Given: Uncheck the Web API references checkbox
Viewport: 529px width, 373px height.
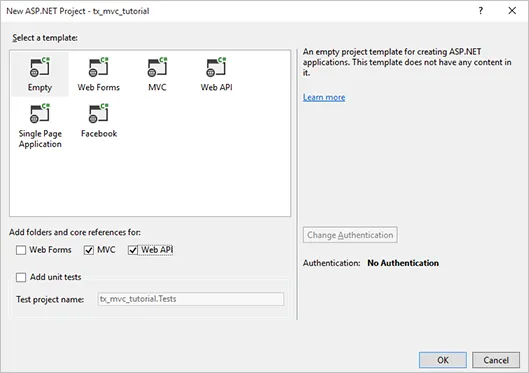Looking at the screenshot, I should 133,250.
